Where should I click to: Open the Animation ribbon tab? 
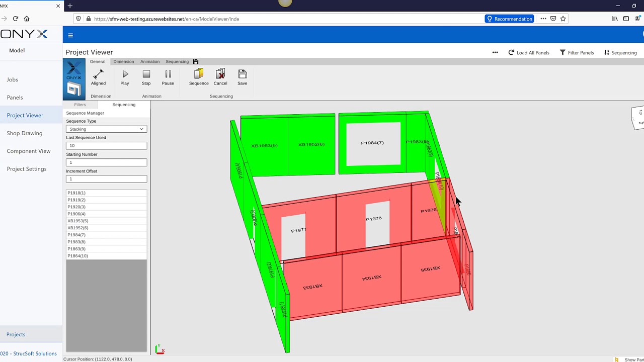[150, 61]
